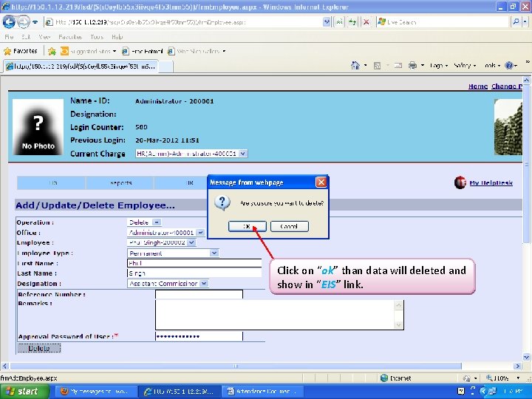Click the Delete button at form bottom
Viewport: 532px width, 399px height.
click(39, 348)
